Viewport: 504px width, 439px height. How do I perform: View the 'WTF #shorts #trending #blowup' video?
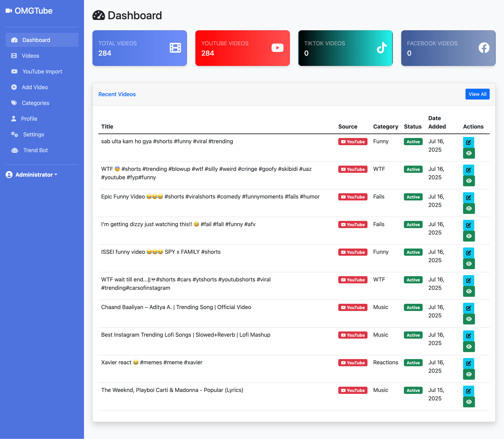(469, 181)
